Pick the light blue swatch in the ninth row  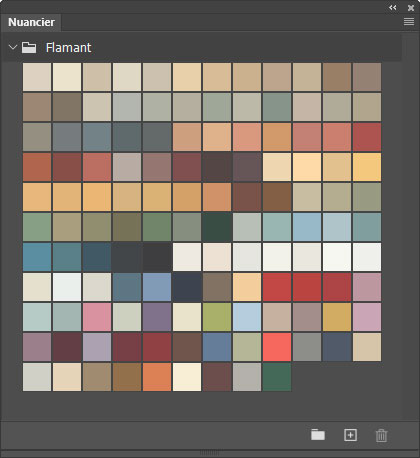[x=247, y=317]
